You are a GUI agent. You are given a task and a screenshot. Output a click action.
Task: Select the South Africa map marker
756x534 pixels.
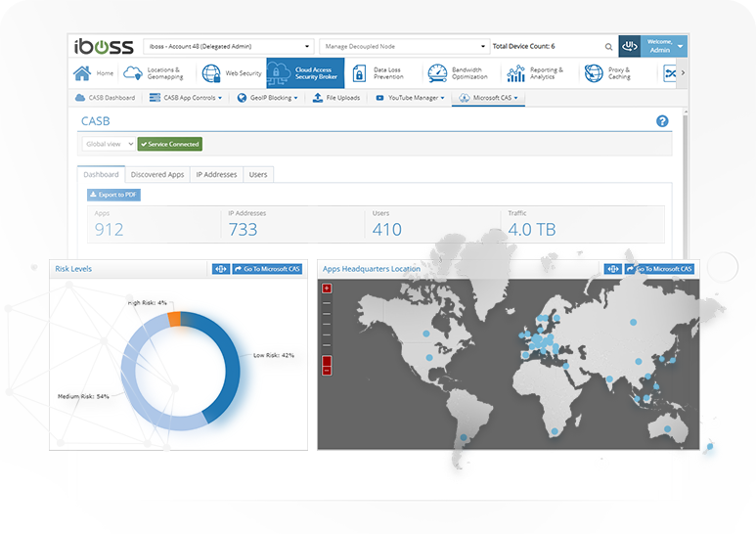(x=555, y=431)
